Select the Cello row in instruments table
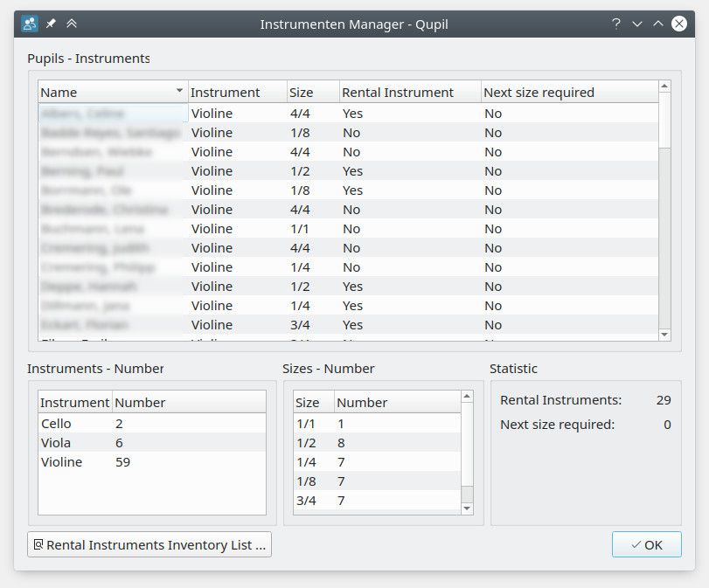The height and width of the screenshot is (588, 709). pos(152,424)
